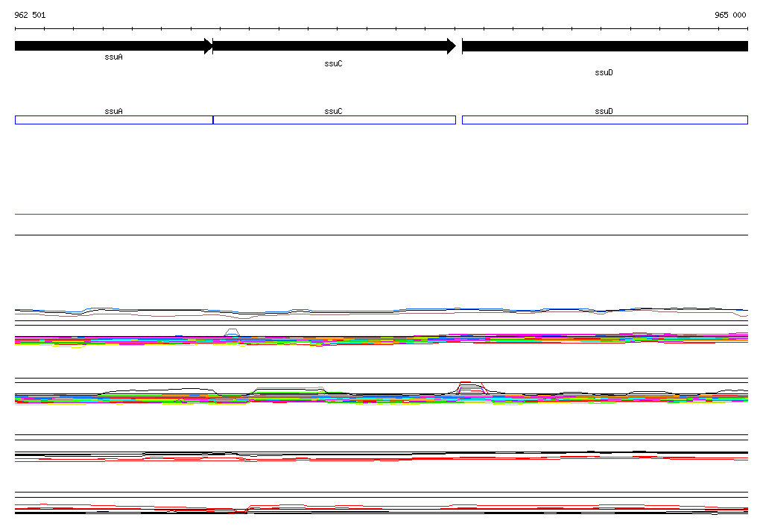The height and width of the screenshot is (532, 763).
Task: Click the ssuA label above the blue box
Action: point(114,112)
